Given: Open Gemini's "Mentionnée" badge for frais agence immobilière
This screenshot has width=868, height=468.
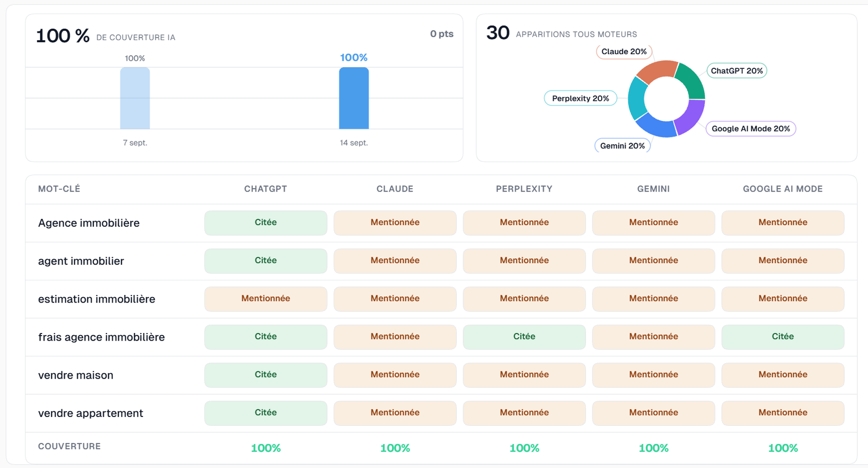Looking at the screenshot, I should (654, 337).
